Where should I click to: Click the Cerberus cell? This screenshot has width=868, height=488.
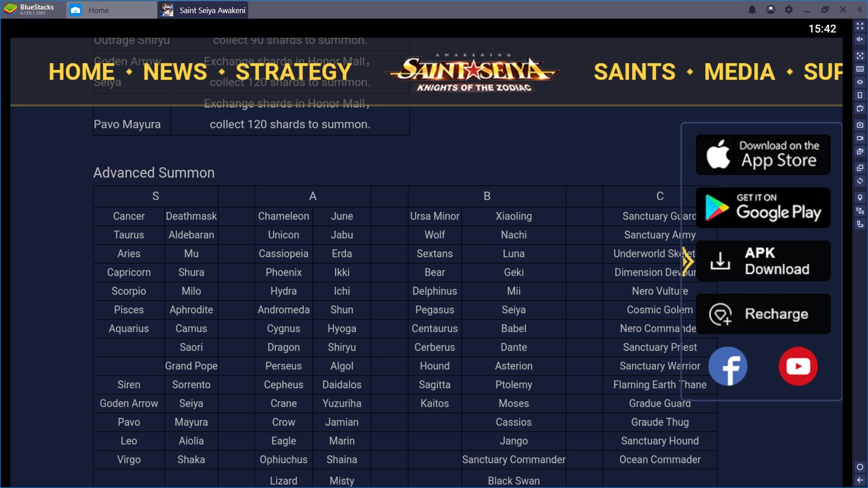[434, 347]
